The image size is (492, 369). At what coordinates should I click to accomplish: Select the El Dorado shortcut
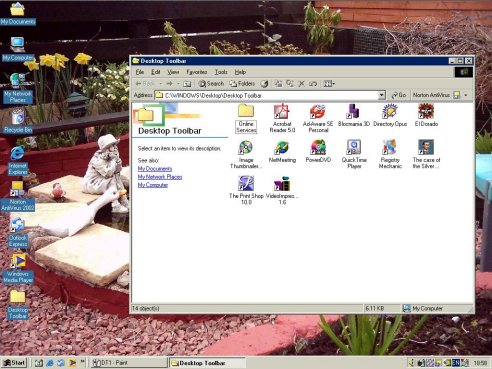click(426, 115)
